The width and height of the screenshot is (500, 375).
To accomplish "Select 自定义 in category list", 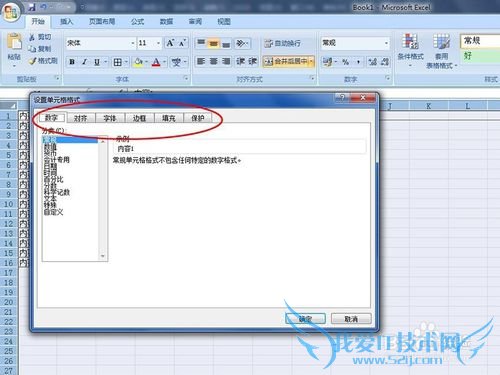I will coord(53,212).
